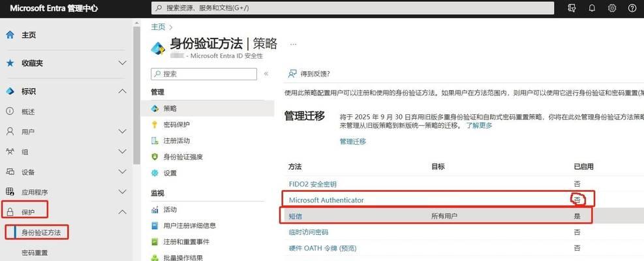Select 注册活动 in the blade menu
The height and width of the screenshot is (261, 644).
click(177, 140)
